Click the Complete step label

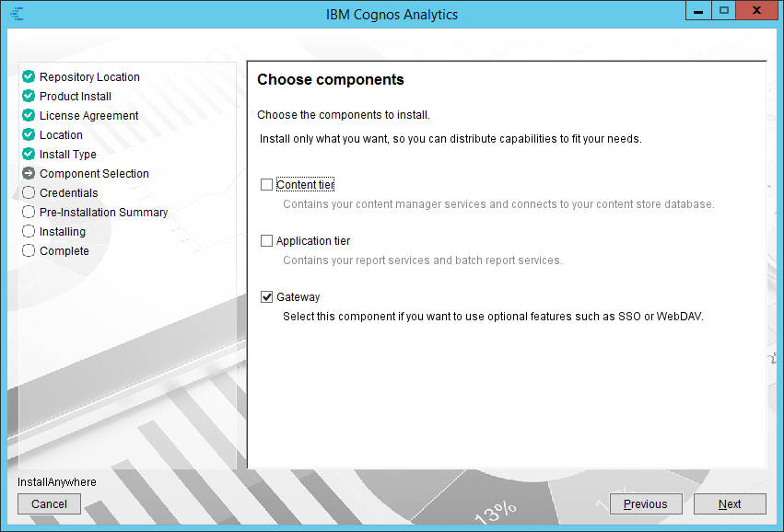coord(64,250)
